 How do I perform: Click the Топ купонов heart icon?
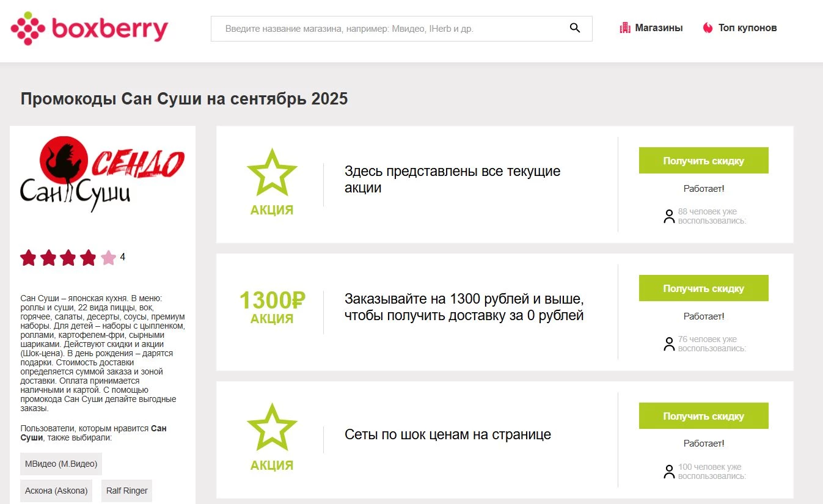point(709,27)
